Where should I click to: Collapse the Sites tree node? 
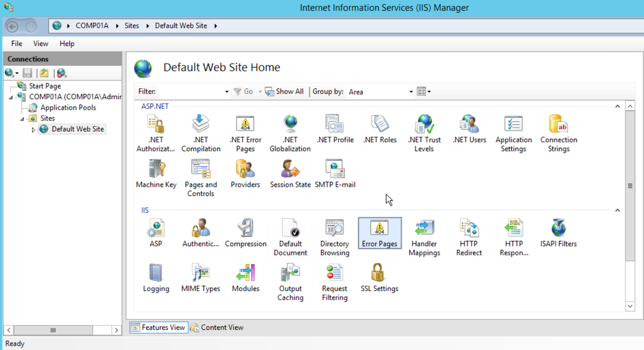pos(22,119)
